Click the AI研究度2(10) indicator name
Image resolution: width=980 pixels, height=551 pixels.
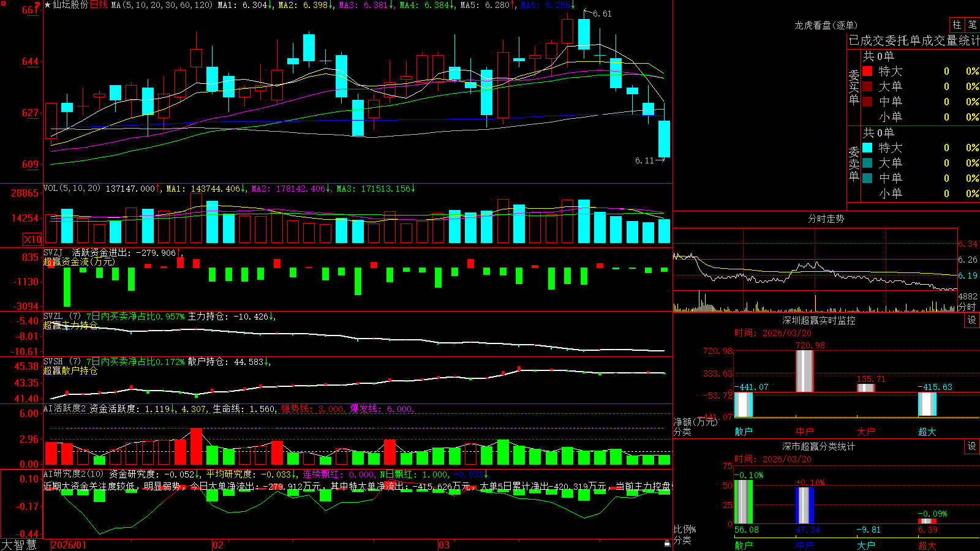[x=74, y=474]
